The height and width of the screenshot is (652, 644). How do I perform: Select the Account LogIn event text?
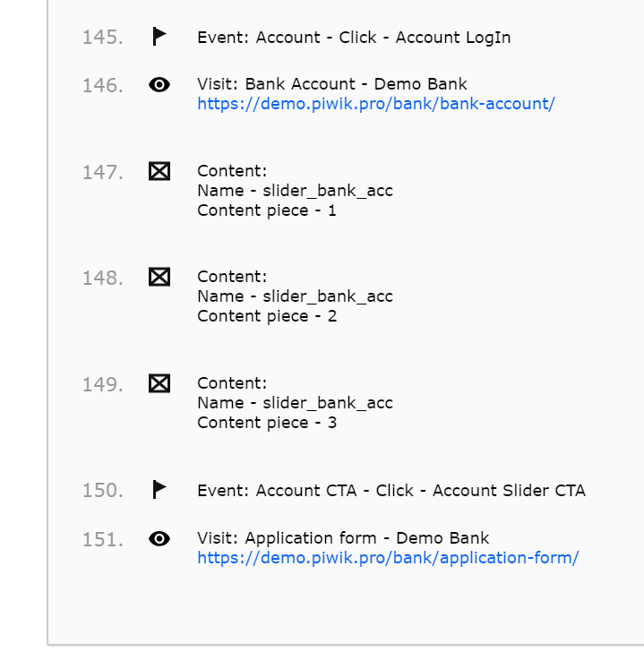coord(354,38)
